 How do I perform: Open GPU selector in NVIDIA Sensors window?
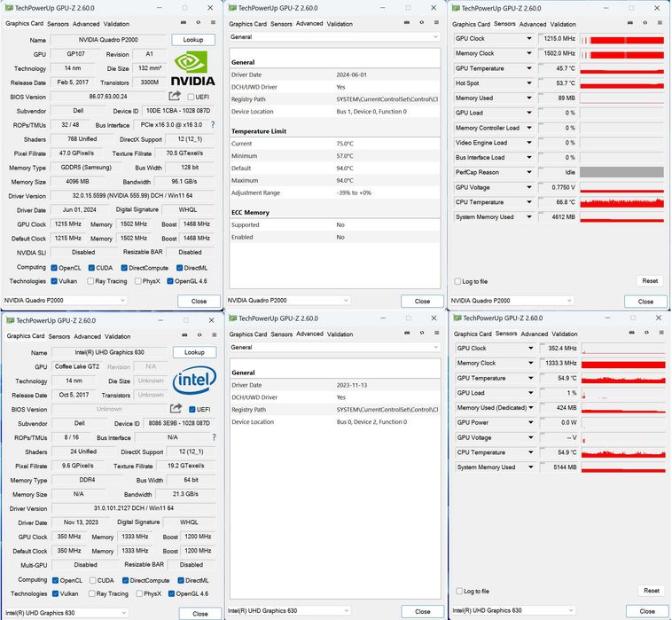(x=512, y=301)
